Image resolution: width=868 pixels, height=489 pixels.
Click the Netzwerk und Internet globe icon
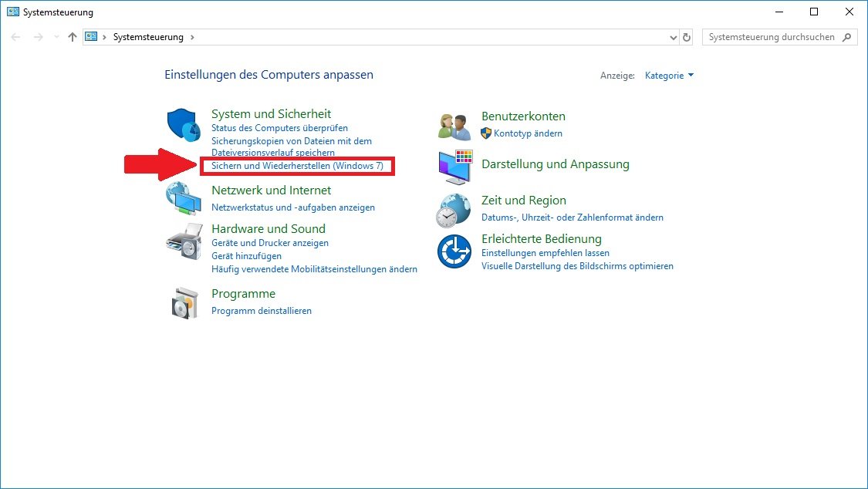pos(184,198)
